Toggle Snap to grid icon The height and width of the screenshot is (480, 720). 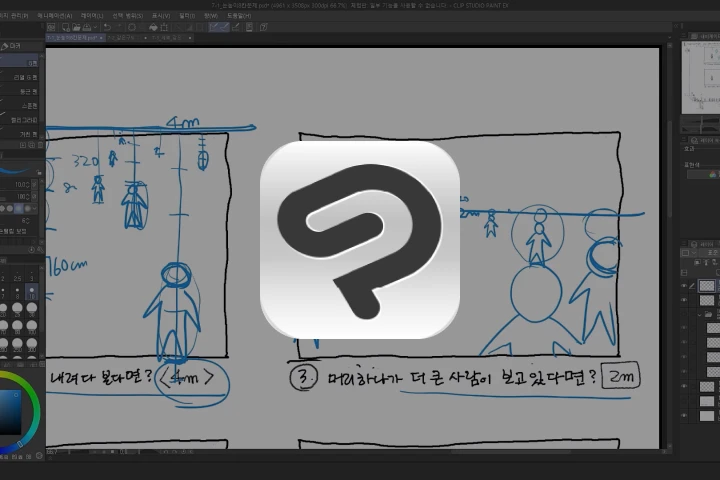(x=235, y=28)
